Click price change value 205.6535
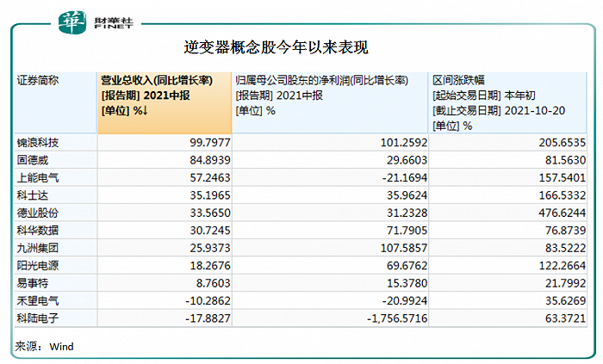Viewport: 603px width, 364px height. click(563, 143)
